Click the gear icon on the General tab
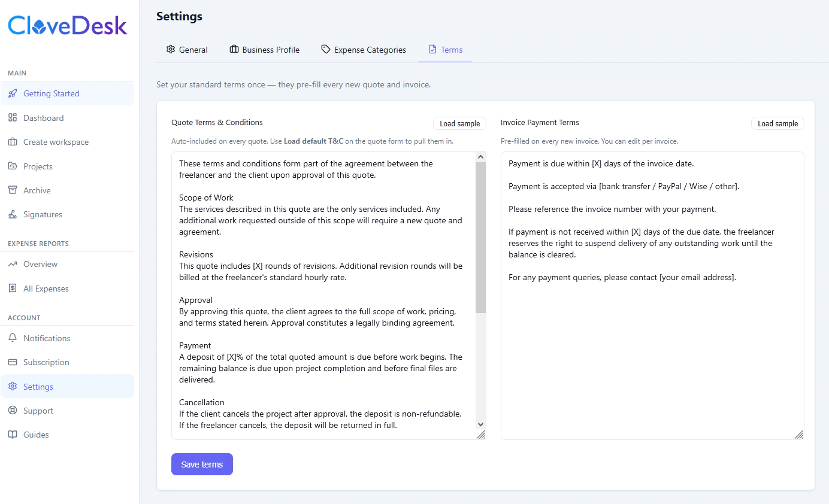Image resolution: width=829 pixels, height=504 pixels. tap(171, 49)
